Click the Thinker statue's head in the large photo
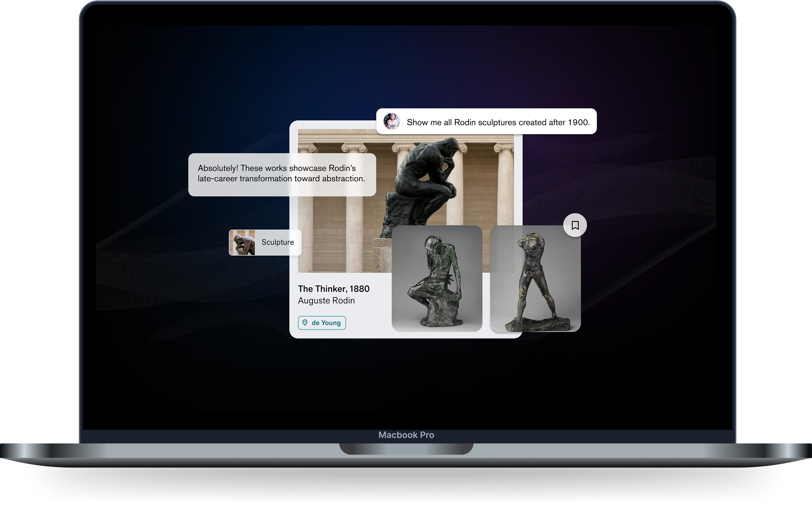 point(449,148)
